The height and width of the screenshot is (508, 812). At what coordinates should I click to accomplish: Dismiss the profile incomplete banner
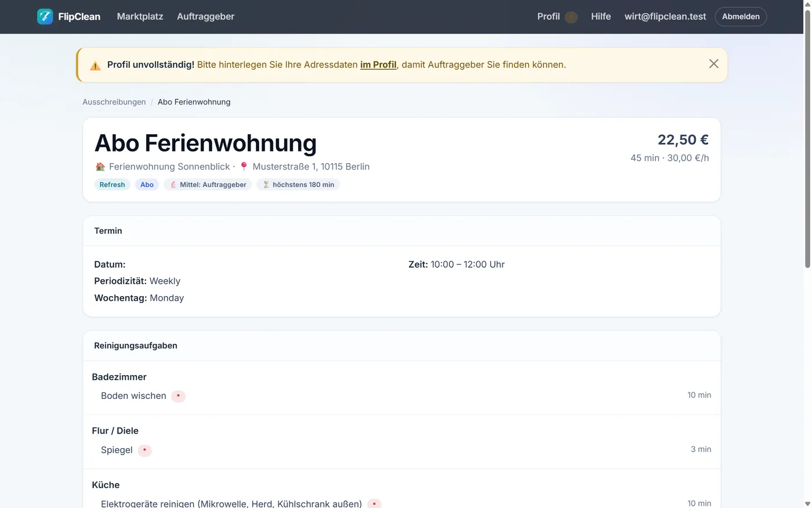(x=713, y=64)
